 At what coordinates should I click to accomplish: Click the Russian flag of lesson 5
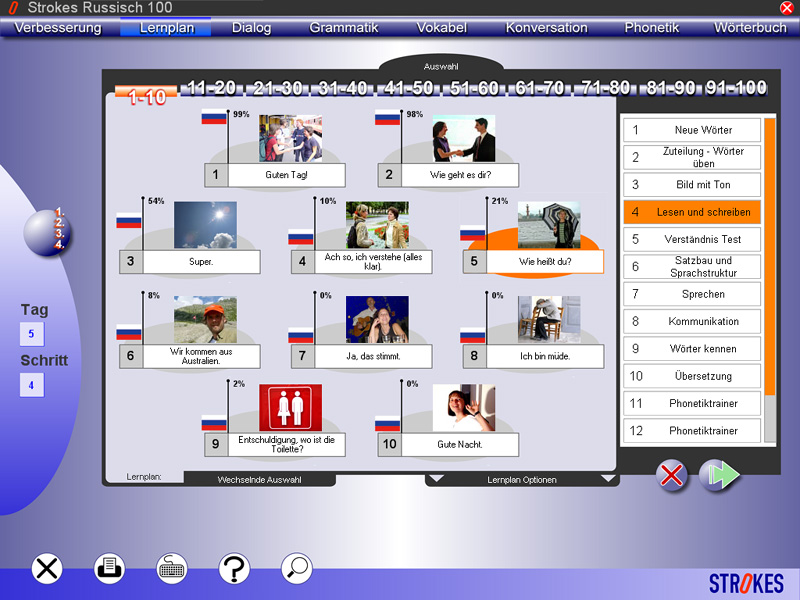[472, 233]
